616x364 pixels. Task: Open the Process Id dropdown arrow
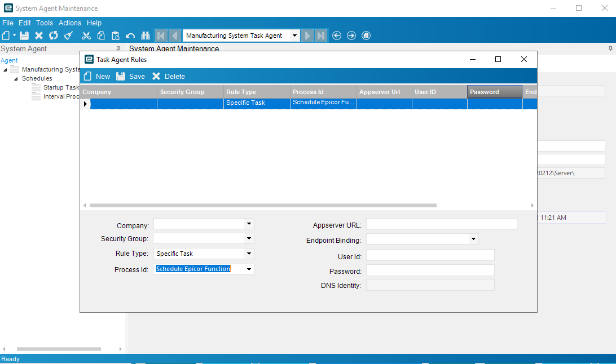coord(249,269)
